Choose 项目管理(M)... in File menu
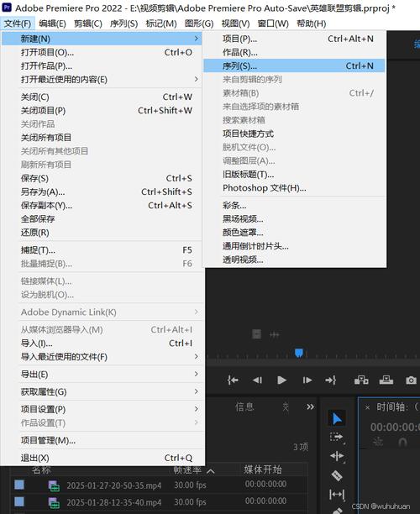Image resolution: width=420 pixels, height=514 pixels. pos(102,440)
